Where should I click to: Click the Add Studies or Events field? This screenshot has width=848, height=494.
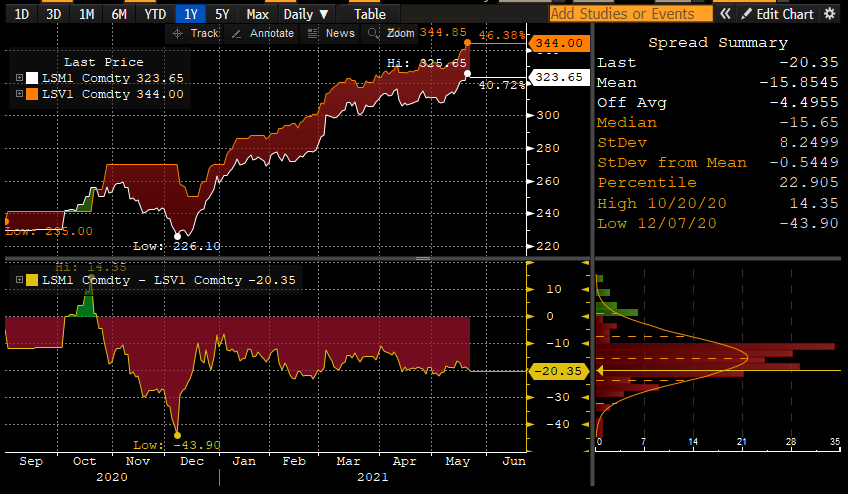[x=630, y=14]
